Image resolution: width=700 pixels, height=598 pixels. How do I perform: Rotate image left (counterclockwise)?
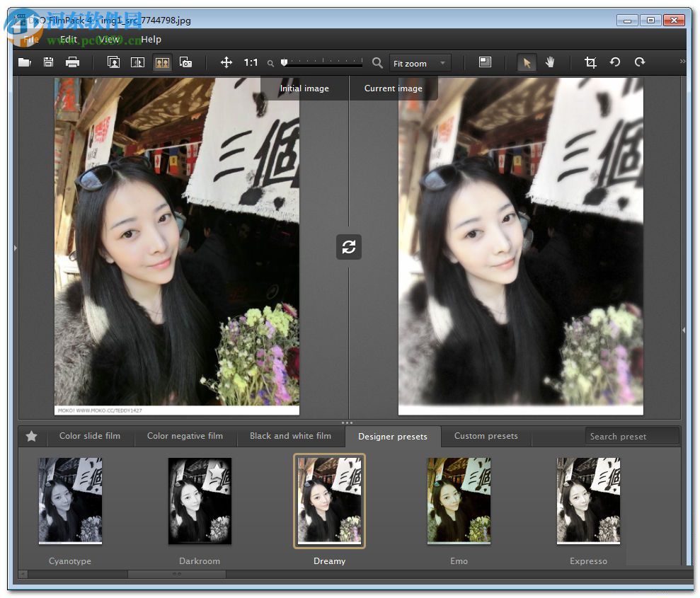[x=615, y=62]
